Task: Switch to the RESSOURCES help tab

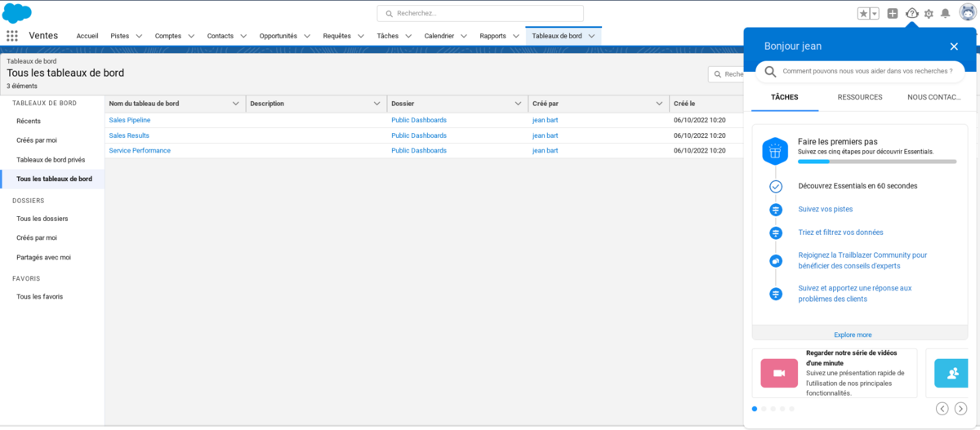Action: [x=860, y=97]
